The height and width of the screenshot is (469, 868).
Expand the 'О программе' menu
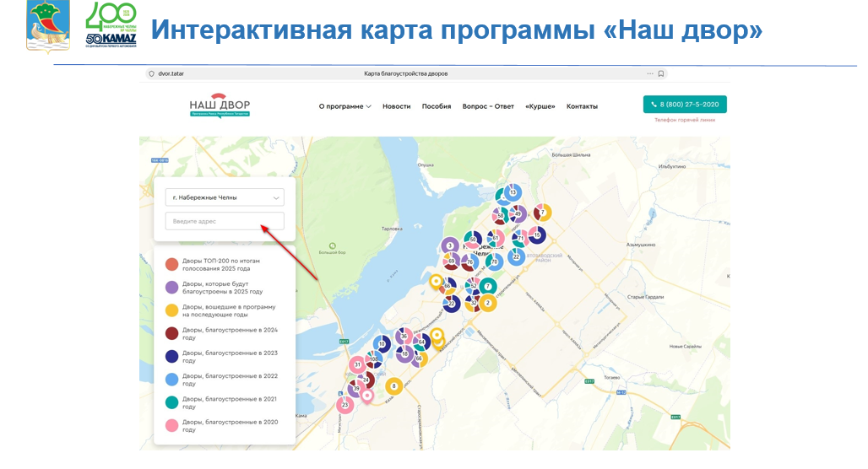click(344, 106)
